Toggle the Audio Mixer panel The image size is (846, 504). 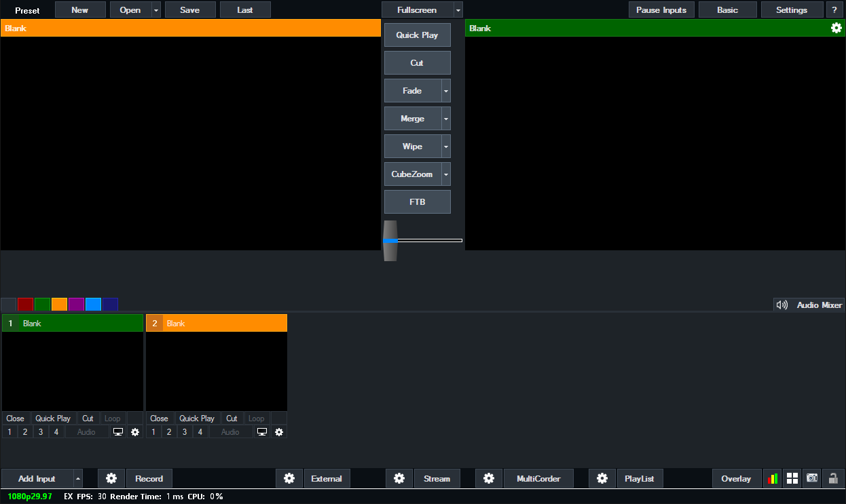coord(809,305)
